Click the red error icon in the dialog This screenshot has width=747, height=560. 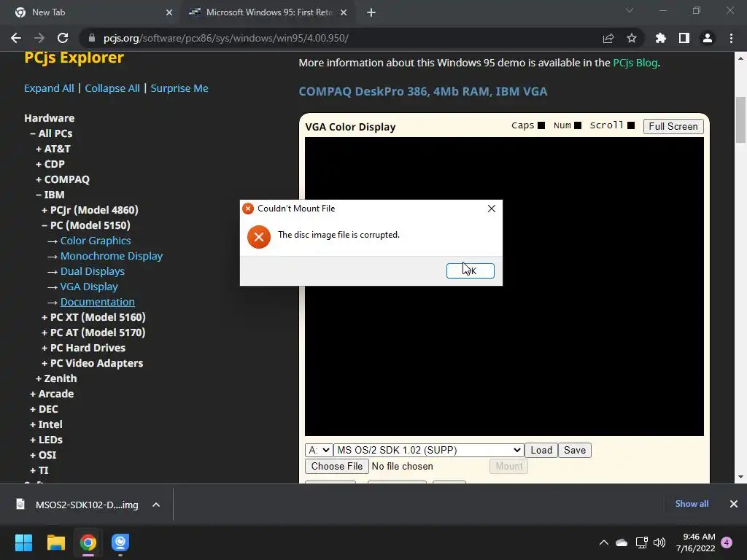[x=259, y=237]
